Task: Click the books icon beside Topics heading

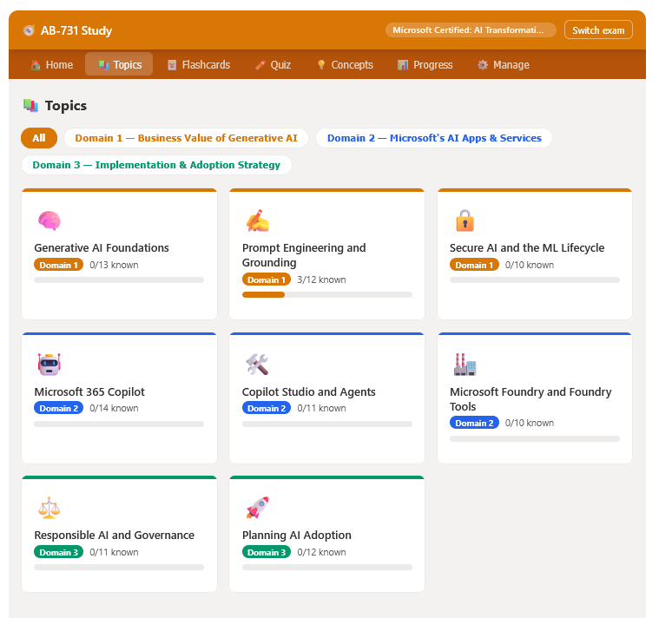Action: (31, 105)
